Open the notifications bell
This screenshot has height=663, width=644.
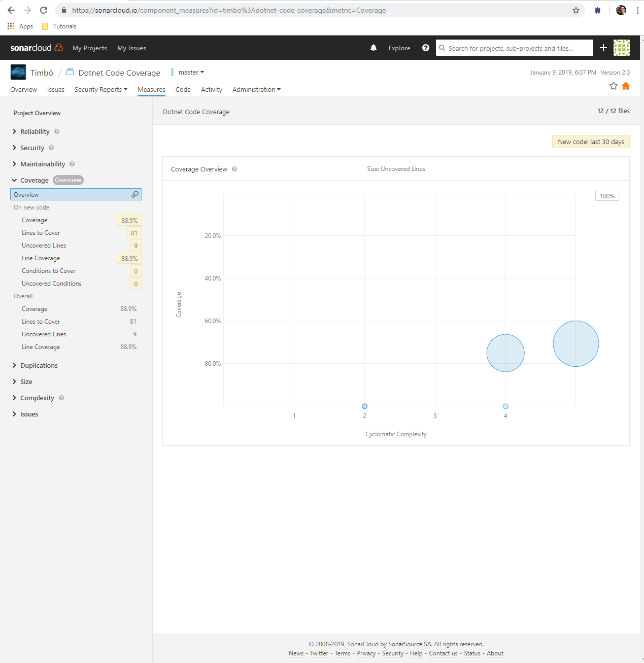(x=374, y=48)
